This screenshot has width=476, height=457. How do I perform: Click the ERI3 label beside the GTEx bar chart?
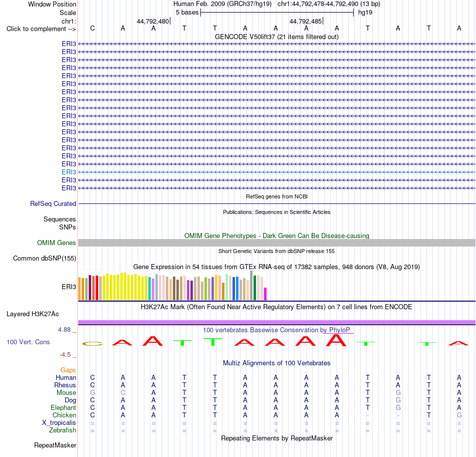click(x=69, y=287)
